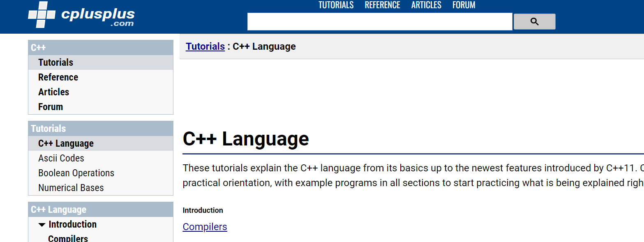Select Reference in the C++ sidebar box
The width and height of the screenshot is (644, 242).
(101, 77)
